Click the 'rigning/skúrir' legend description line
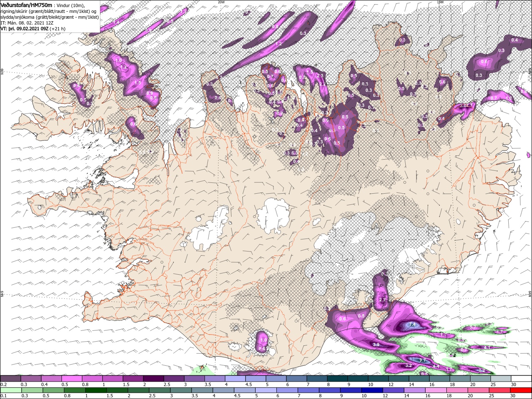Image resolution: width=532 pixels, height=399 pixels. [x=49, y=11]
